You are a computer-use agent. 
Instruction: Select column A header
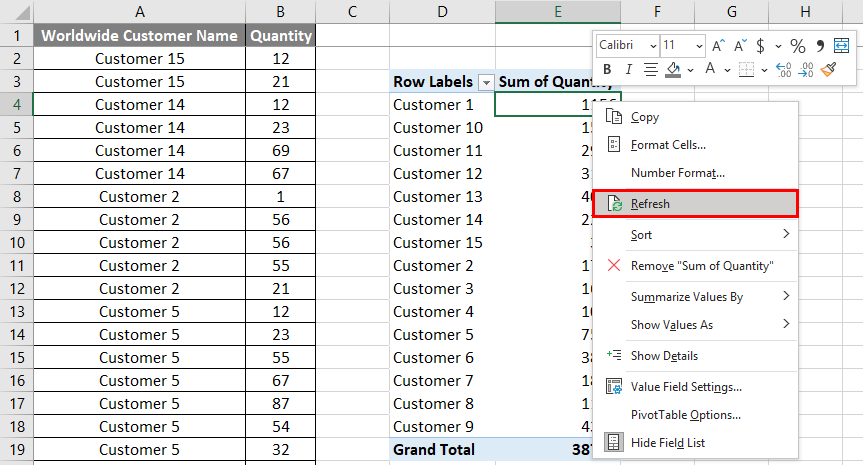click(x=140, y=12)
